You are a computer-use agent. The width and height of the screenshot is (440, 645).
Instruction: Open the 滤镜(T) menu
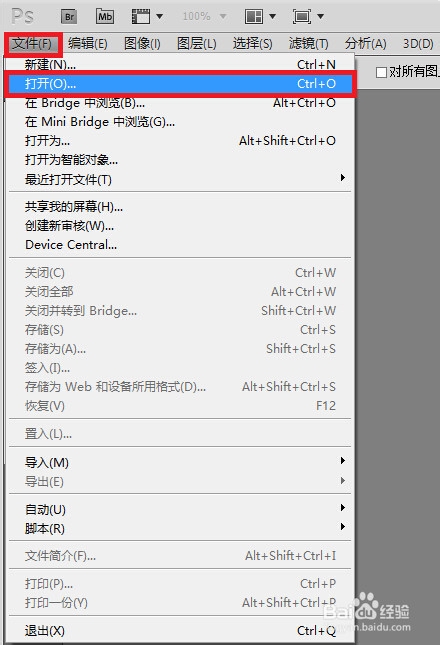coord(308,43)
